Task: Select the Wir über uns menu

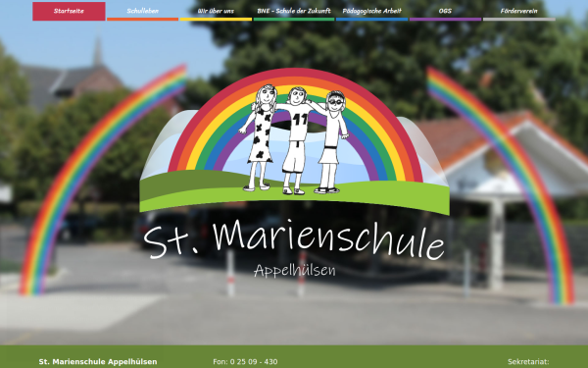Action: (216, 11)
